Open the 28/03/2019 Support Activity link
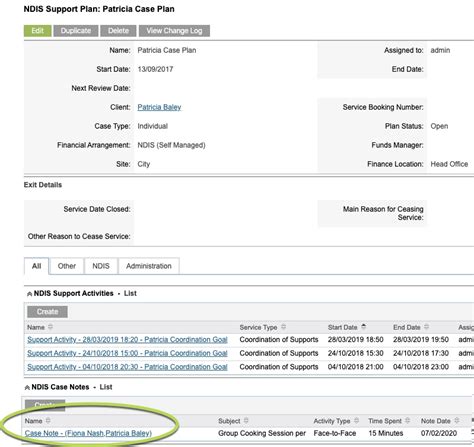The width and height of the screenshot is (474, 447). pos(127,340)
